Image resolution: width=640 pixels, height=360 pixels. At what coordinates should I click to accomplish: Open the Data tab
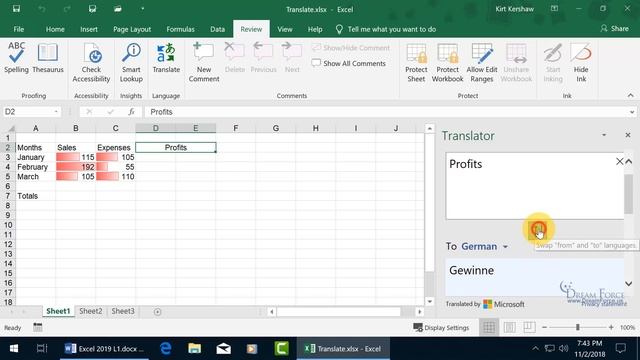point(218,29)
